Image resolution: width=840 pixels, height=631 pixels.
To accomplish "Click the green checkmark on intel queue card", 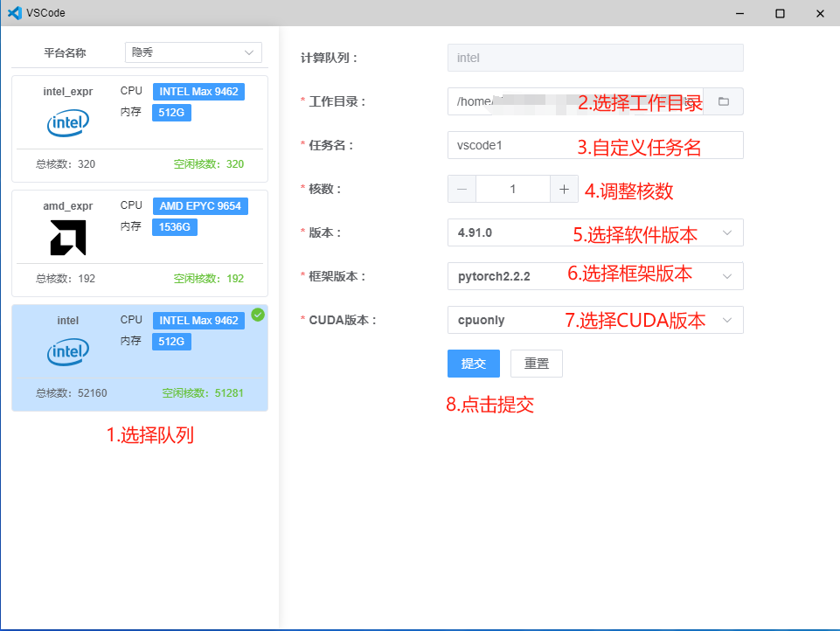I will point(258,315).
